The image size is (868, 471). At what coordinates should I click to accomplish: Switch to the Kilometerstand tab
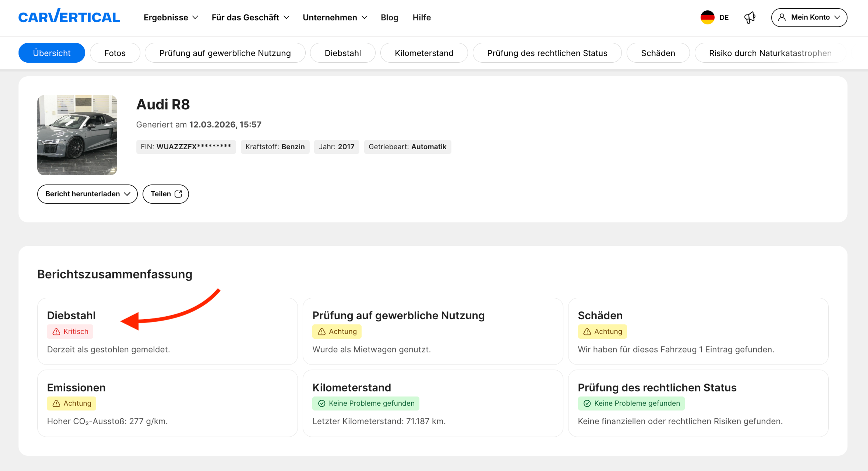pos(424,53)
